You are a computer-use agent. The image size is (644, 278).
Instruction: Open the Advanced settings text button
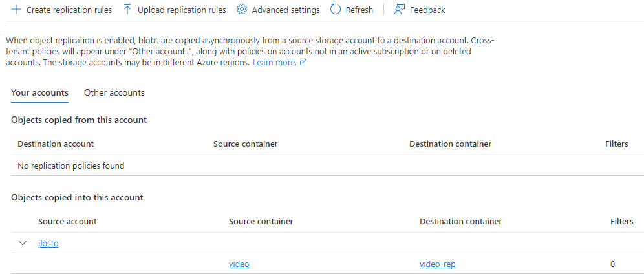(286, 10)
